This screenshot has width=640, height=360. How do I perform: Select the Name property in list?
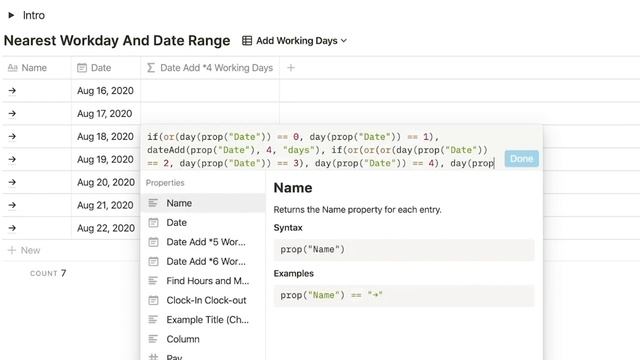tap(203, 203)
